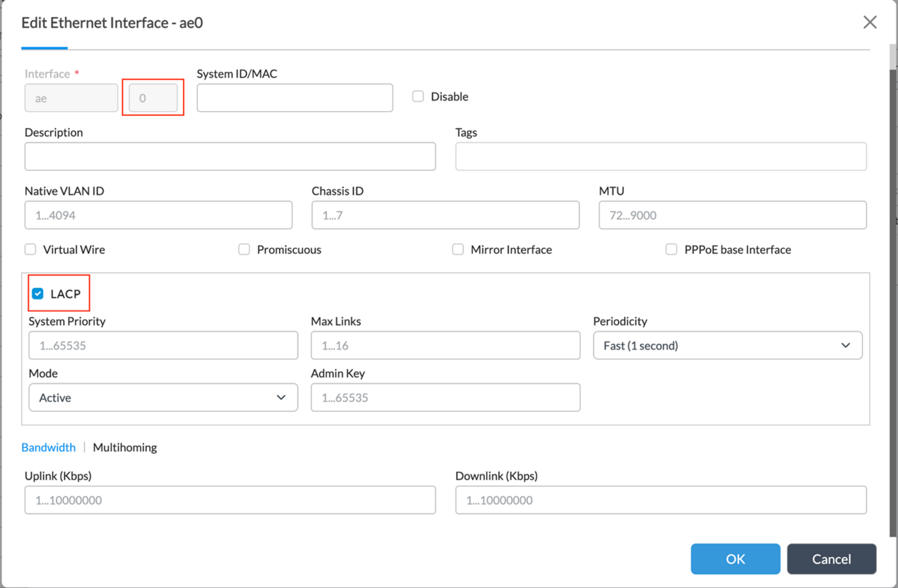
Task: Enable PPPoE base Interface
Action: [x=671, y=249]
